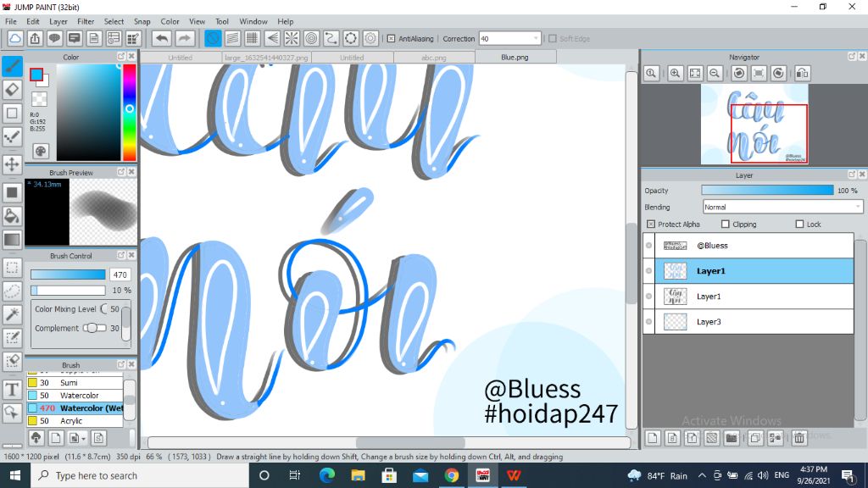Viewport: 868px width, 488px height.
Task: Delete layer with trash icon
Action: 798,438
